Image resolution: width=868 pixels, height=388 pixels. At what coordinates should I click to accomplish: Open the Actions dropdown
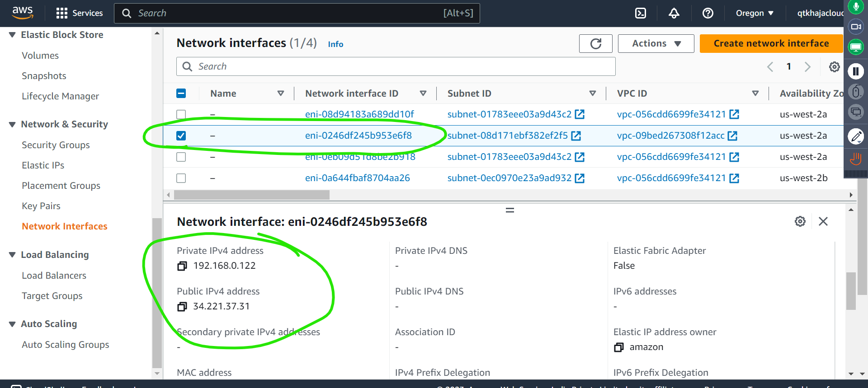pos(656,43)
